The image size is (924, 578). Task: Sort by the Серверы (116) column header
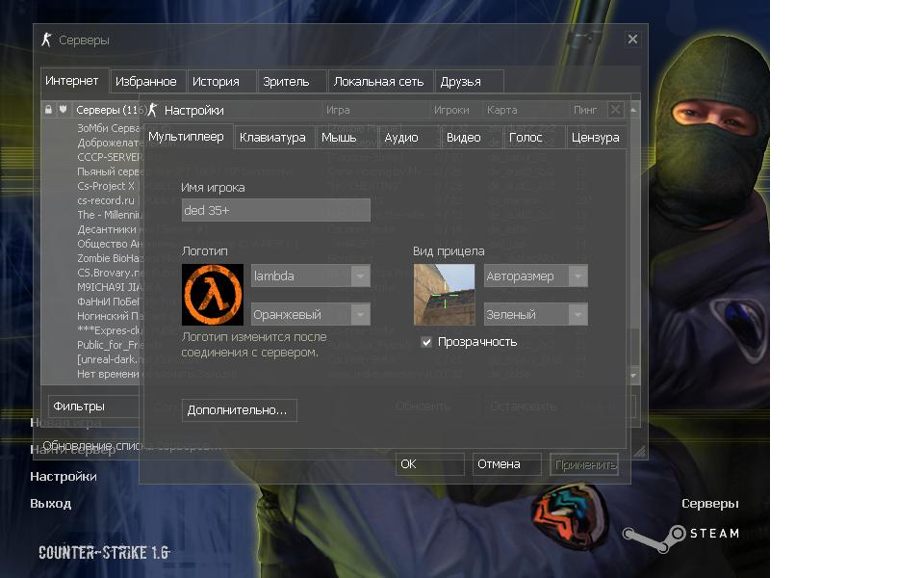[111, 110]
